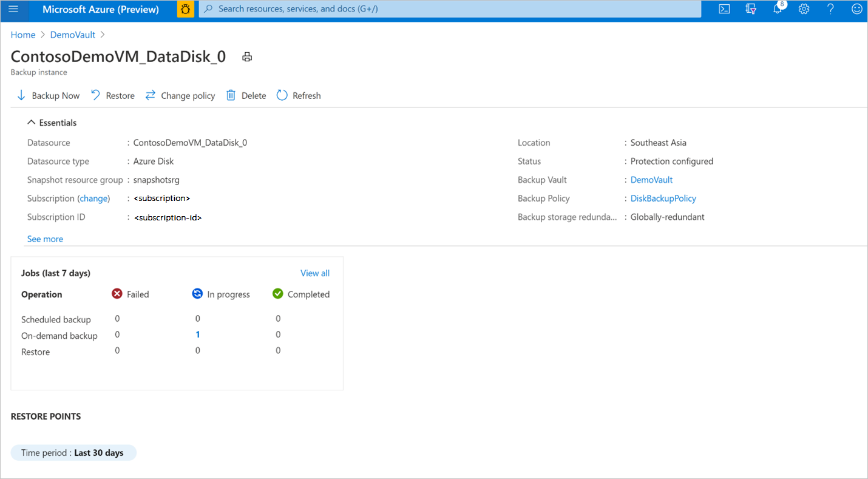Select the <subscription> placeholder value

tap(162, 199)
